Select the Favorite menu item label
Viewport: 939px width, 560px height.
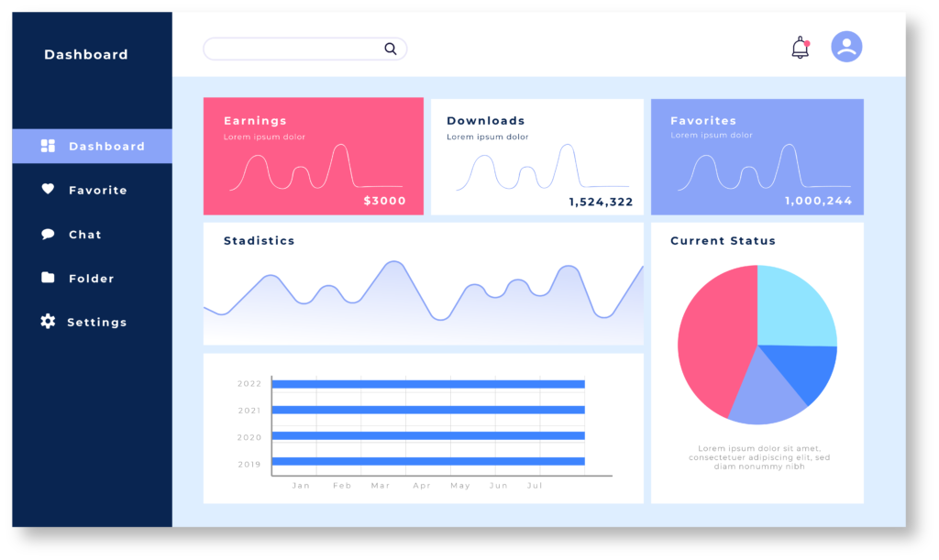97,191
